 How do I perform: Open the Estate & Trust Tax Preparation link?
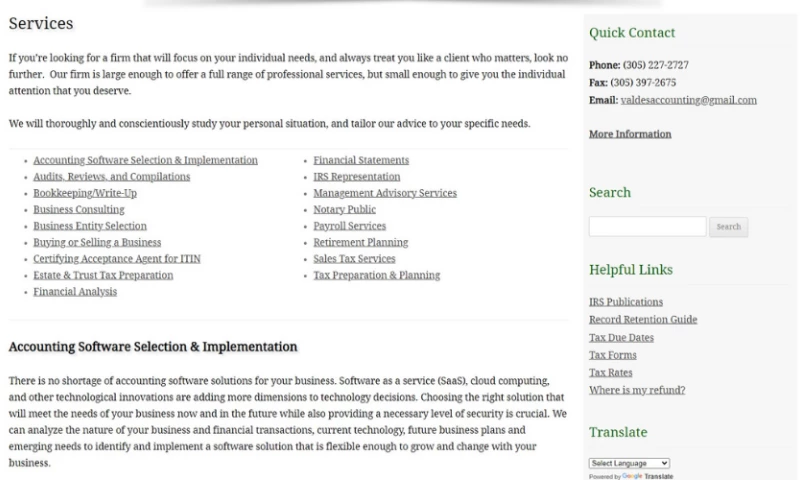[103, 275]
